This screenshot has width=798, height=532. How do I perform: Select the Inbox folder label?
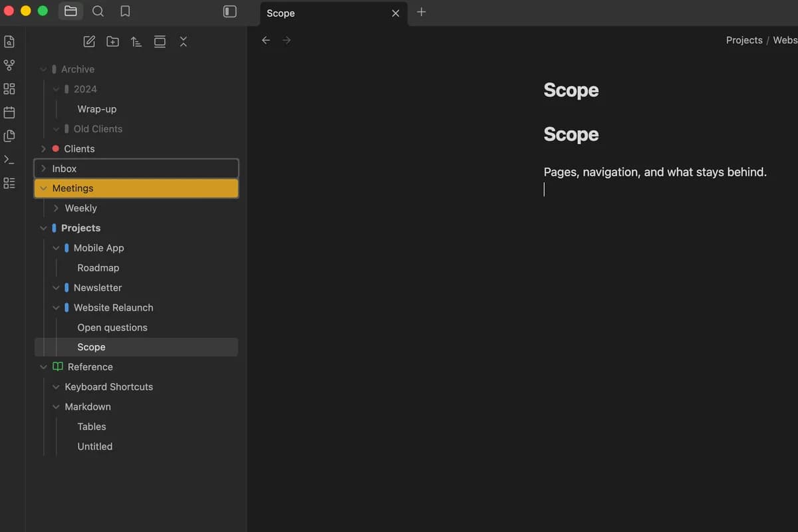pos(65,169)
